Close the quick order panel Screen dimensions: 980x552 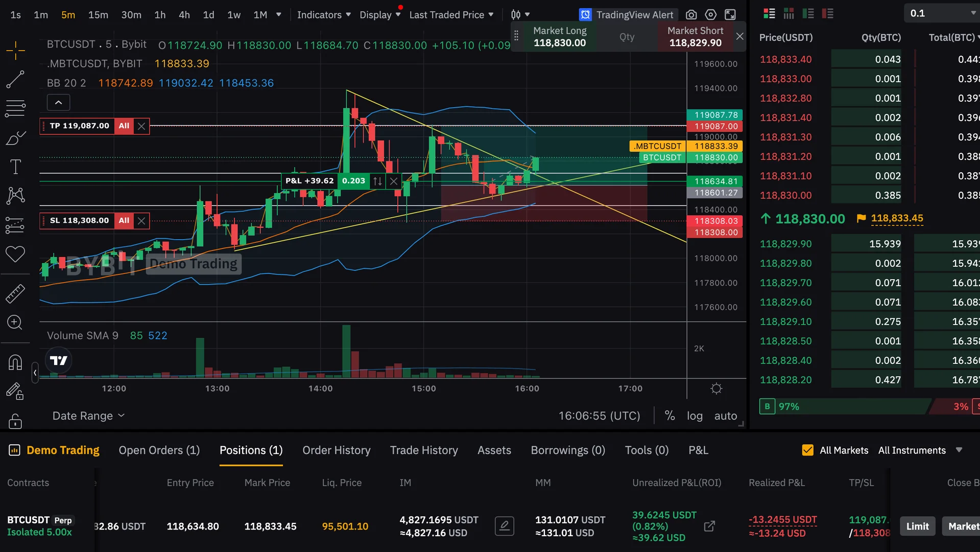(739, 36)
